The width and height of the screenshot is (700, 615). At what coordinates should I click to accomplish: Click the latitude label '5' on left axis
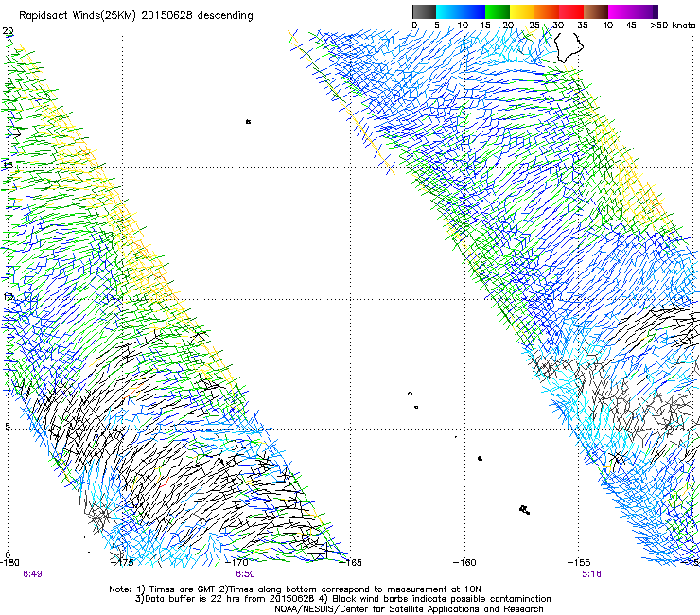click(8, 427)
